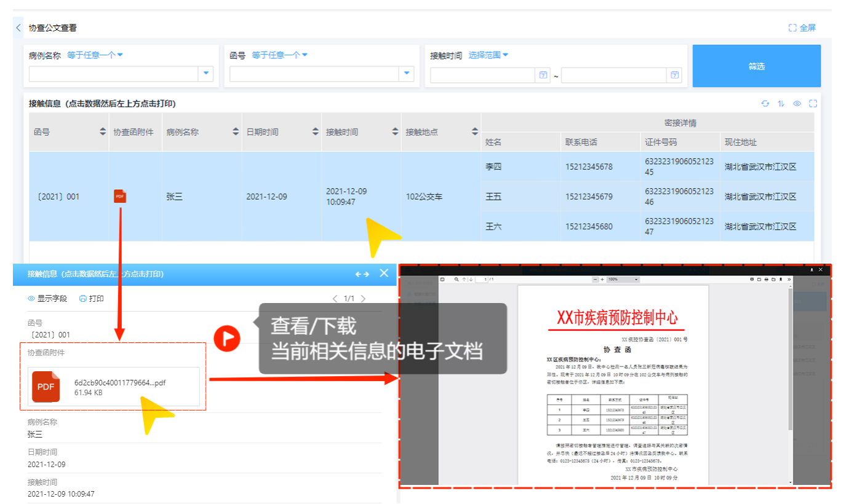Click the blue 筛选 filter button
This screenshot has height=504, width=841.
coord(756,66)
